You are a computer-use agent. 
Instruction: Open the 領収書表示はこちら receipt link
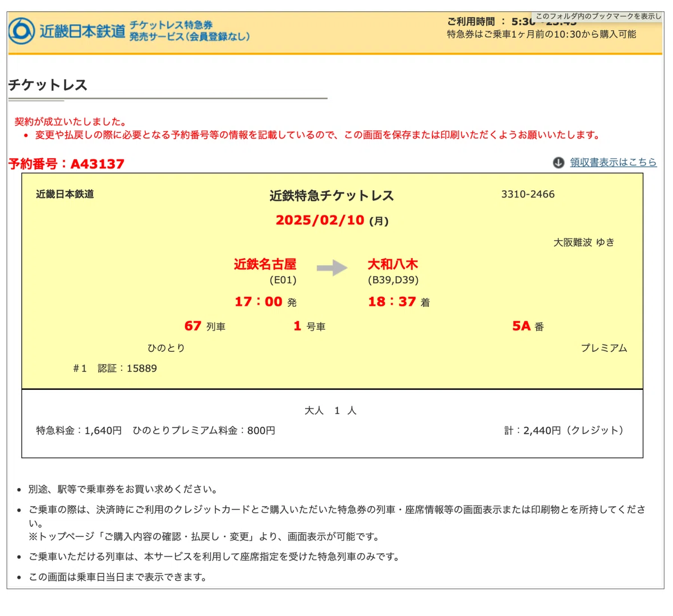(x=613, y=162)
